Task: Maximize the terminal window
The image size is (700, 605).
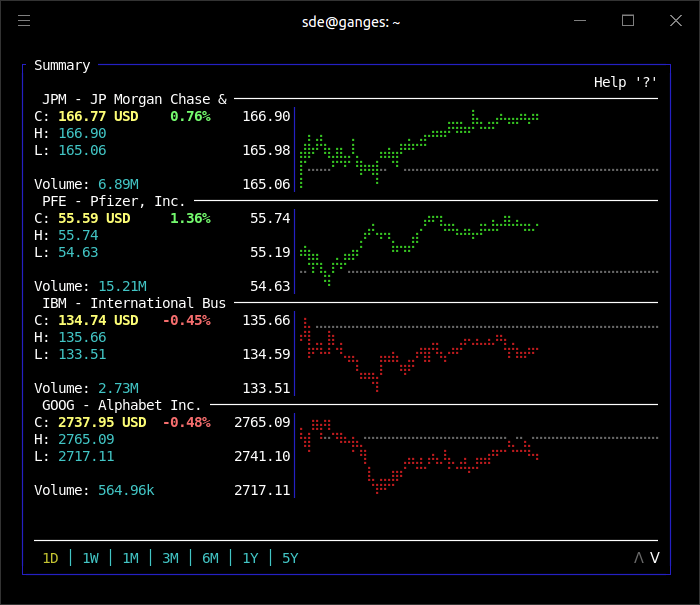Action: coord(628,21)
